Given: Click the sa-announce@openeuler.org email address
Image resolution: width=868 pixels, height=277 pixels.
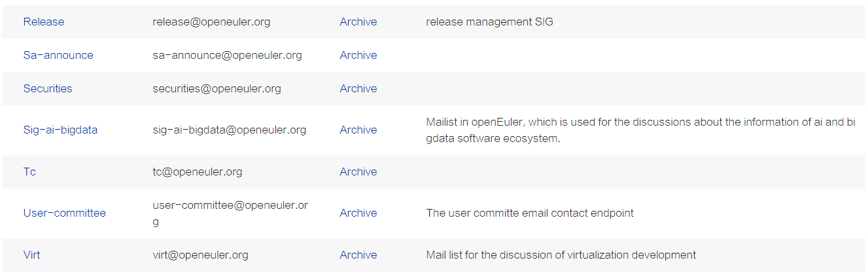Looking at the screenshot, I should [227, 55].
